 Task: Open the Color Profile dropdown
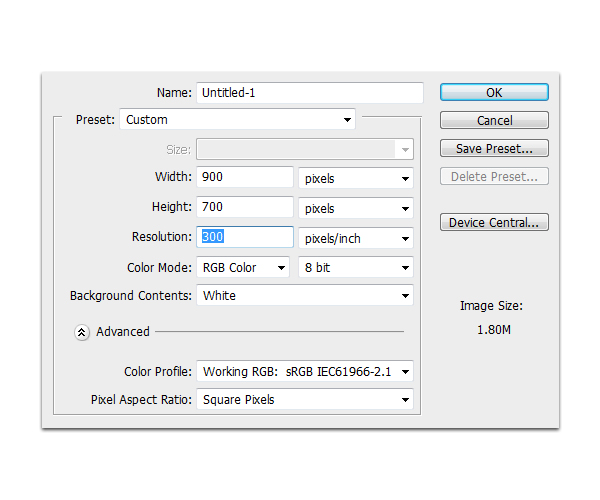tap(305, 371)
